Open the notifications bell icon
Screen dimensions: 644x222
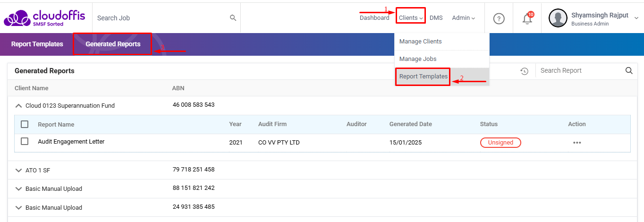(x=527, y=18)
